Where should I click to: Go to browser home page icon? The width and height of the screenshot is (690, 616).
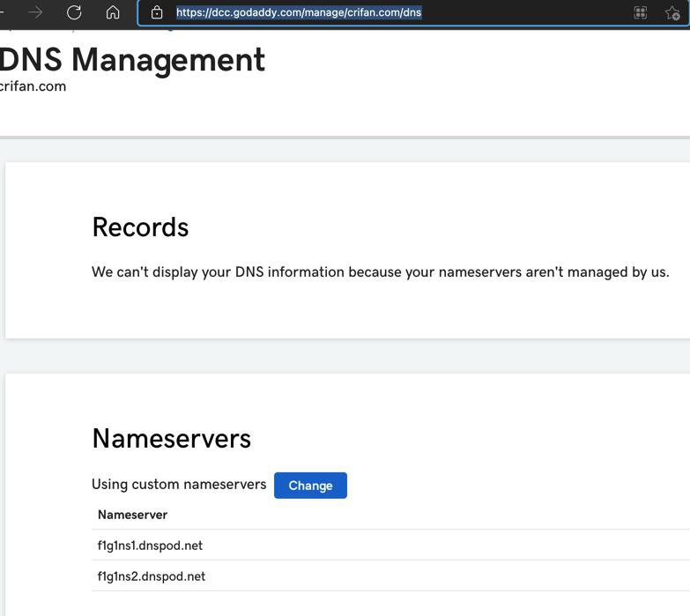(x=113, y=12)
